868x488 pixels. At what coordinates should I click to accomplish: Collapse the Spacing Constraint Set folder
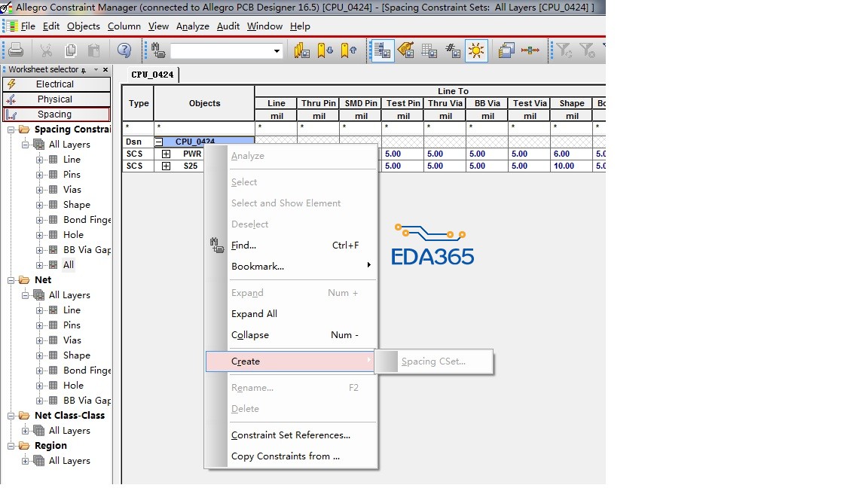point(11,130)
